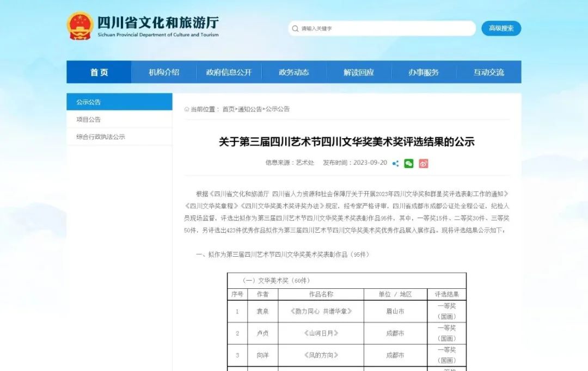Click the work title 《风的方向》
Image resolution: width=588 pixels, height=371 pixels.
pyautogui.click(x=321, y=355)
